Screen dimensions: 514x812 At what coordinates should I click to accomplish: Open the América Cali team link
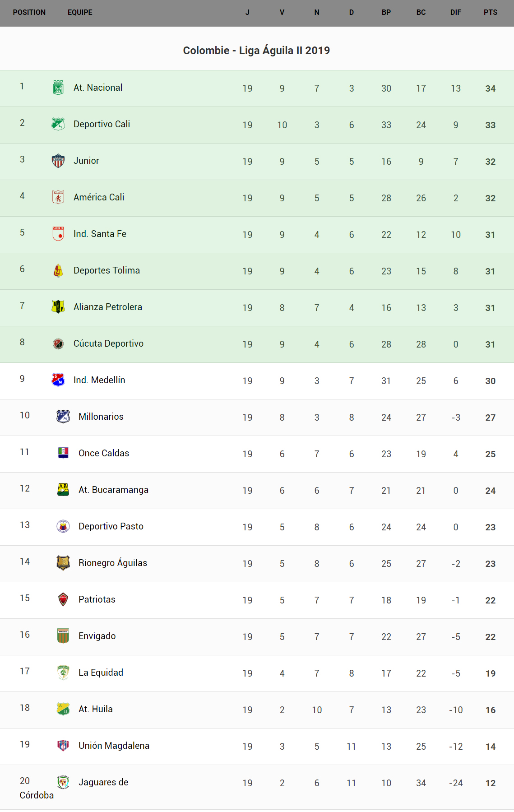(99, 197)
